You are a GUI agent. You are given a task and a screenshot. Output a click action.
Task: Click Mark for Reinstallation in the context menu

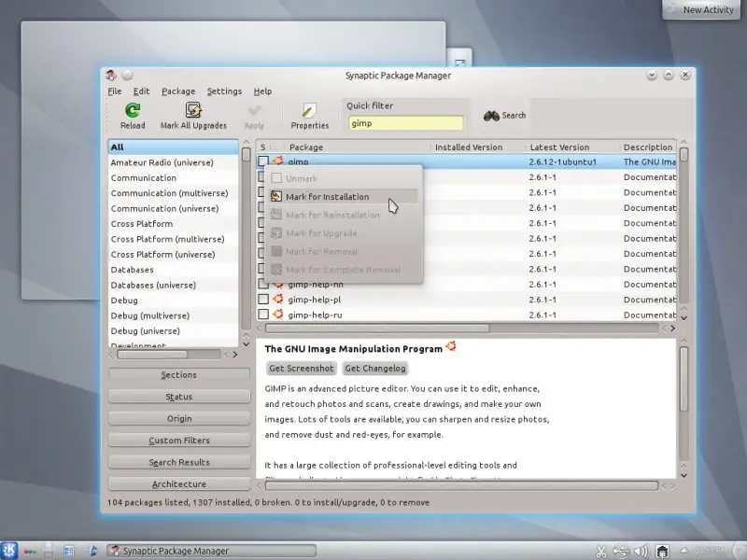tap(343, 215)
